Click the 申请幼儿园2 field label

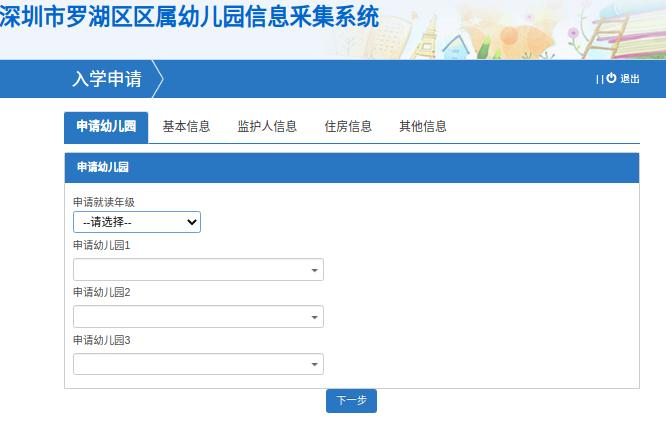click(x=102, y=293)
